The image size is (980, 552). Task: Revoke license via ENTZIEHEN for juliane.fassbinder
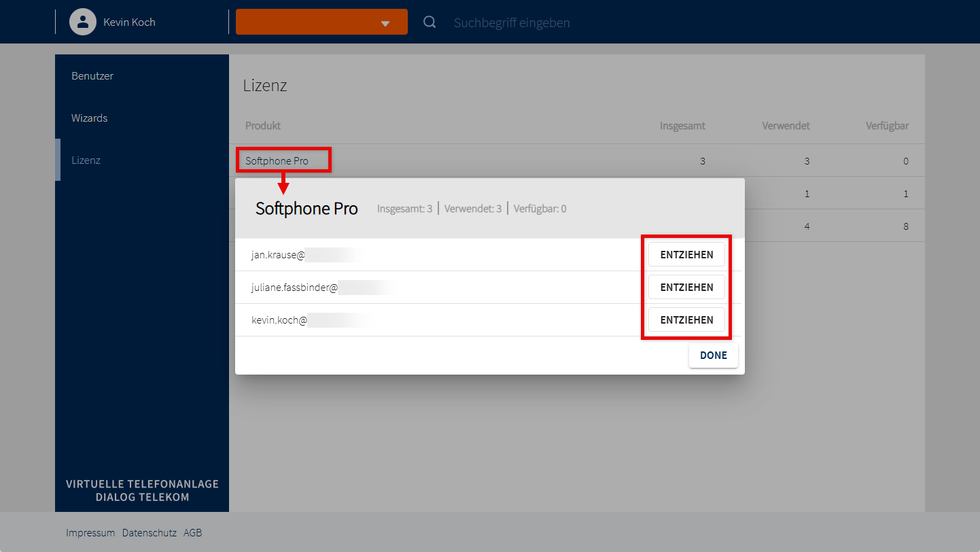[x=686, y=288]
